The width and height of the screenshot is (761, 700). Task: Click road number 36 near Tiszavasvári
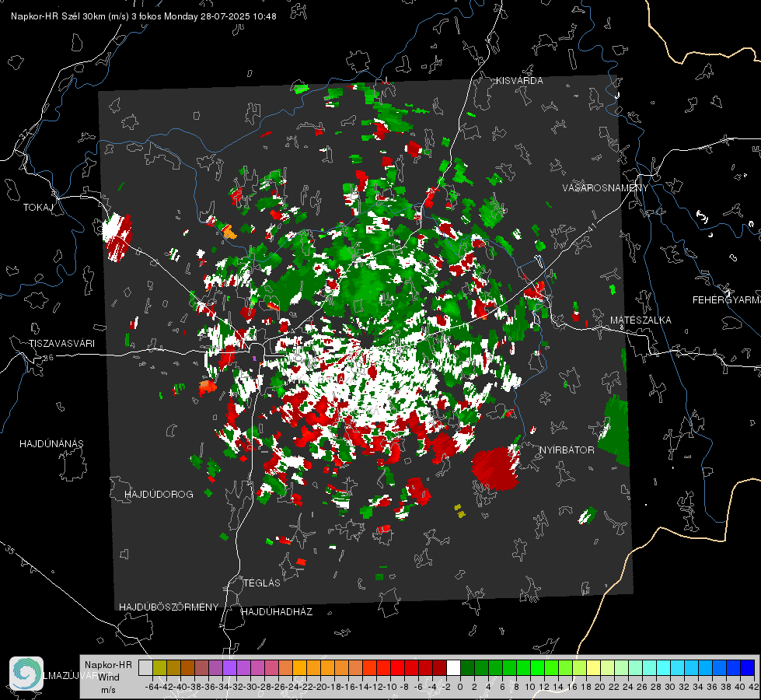(48, 358)
